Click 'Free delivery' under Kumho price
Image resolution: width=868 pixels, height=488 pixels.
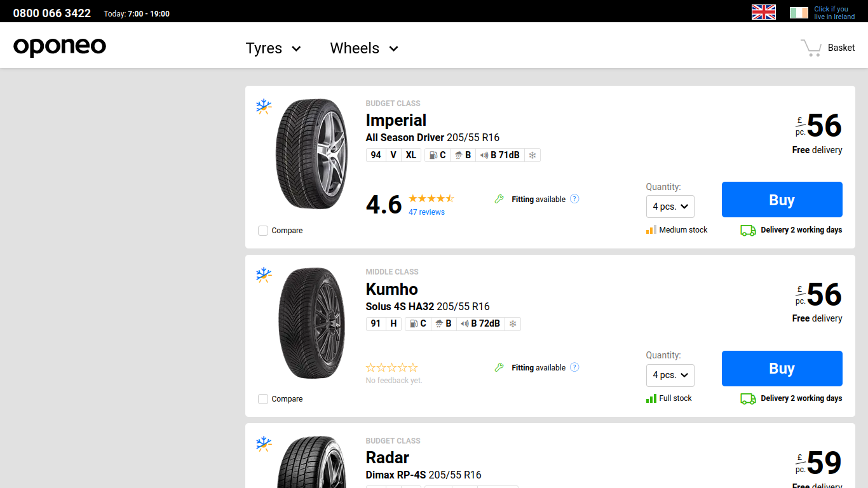click(817, 318)
